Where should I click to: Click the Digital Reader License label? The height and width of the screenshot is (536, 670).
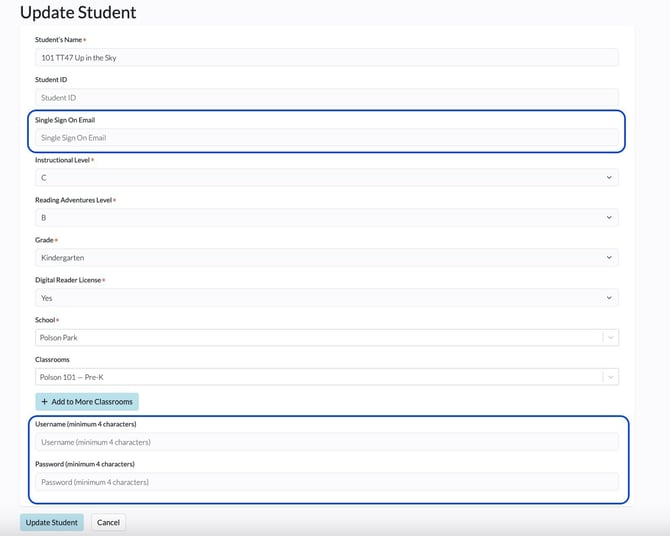coord(68,280)
